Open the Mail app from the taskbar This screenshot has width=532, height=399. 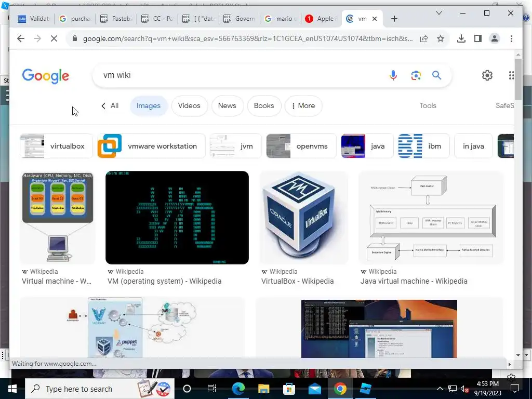(x=314, y=389)
